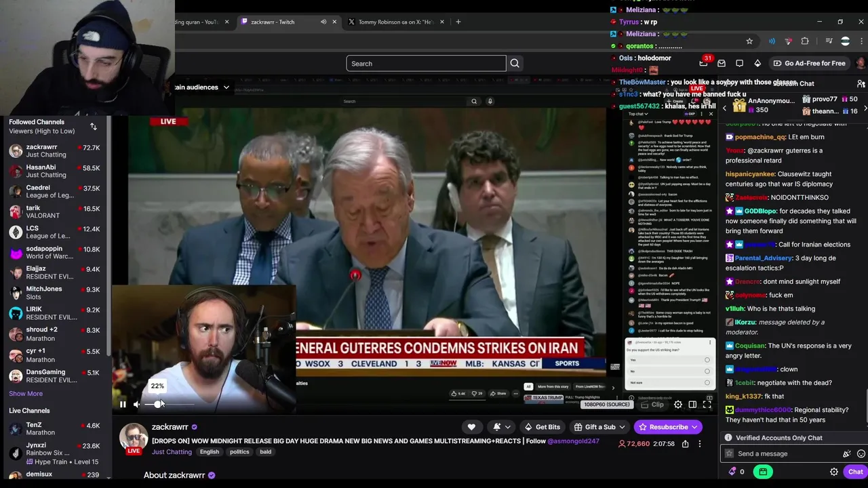Image resolution: width=868 pixels, height=488 pixels.
Task: Focus the Twitch Search input field
Action: tap(426, 64)
